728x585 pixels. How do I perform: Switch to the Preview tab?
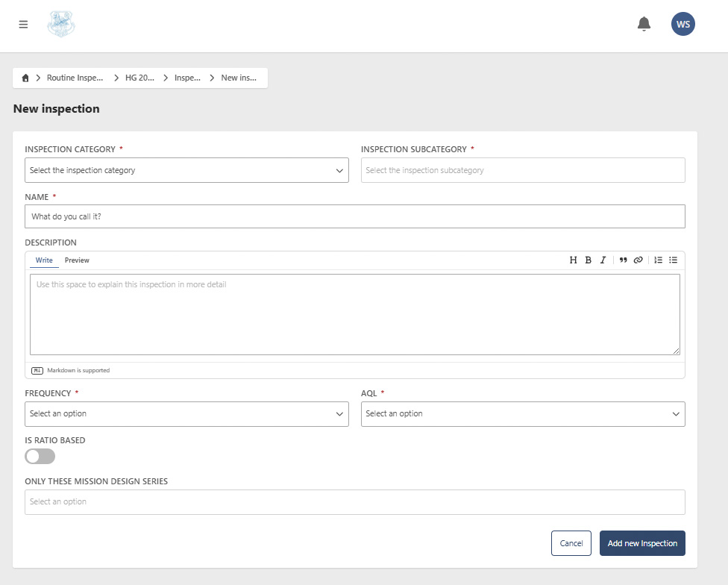coord(77,260)
